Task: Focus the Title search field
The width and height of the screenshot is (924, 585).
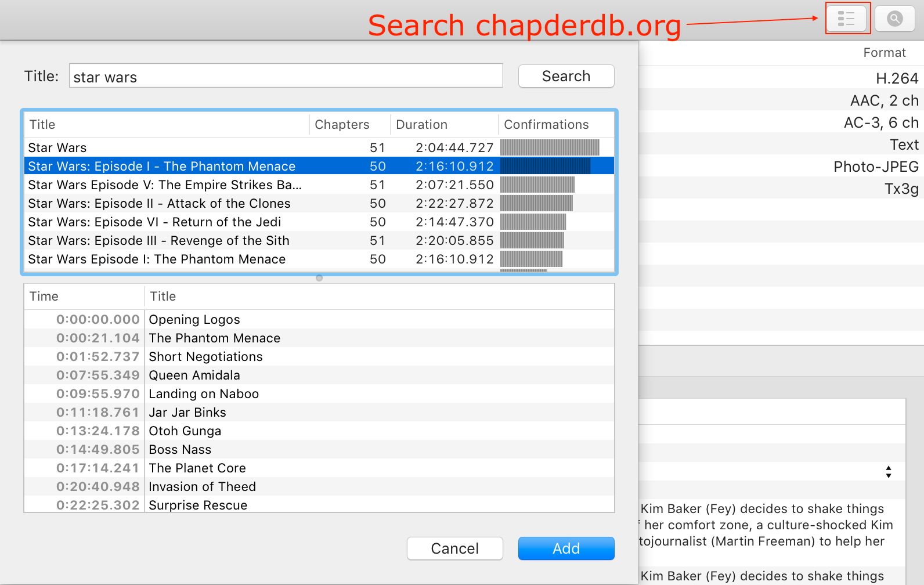Action: coord(286,76)
